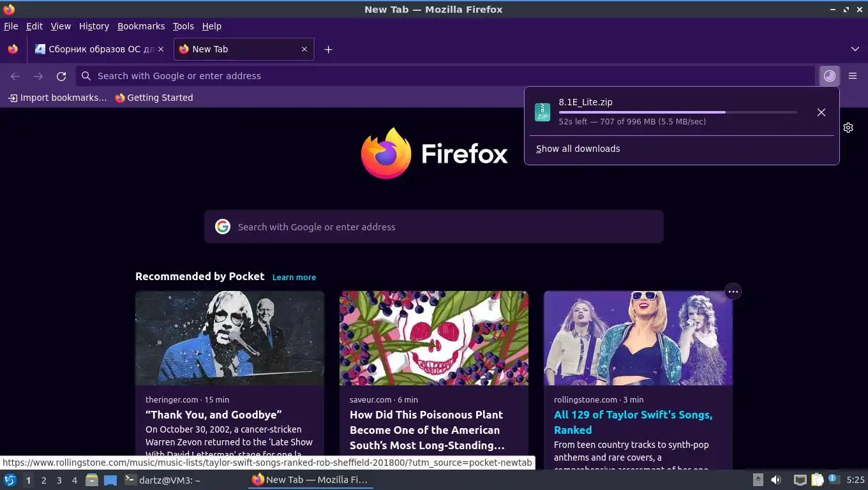Close the New Tab tab
Image resolution: width=868 pixels, height=490 pixels.
[304, 49]
